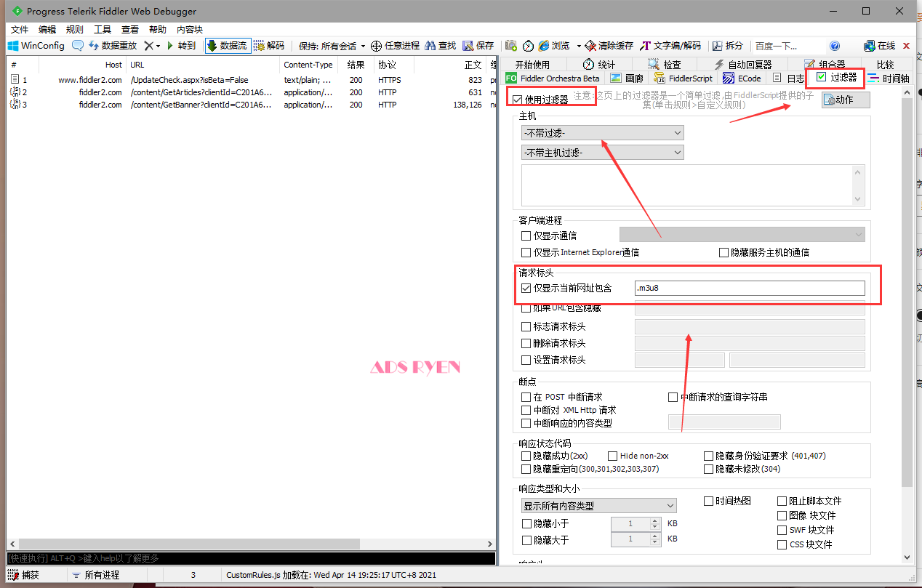922x588 pixels.
Task: Open the Fiddler Orchestra Beta tab
Action: click(x=553, y=78)
